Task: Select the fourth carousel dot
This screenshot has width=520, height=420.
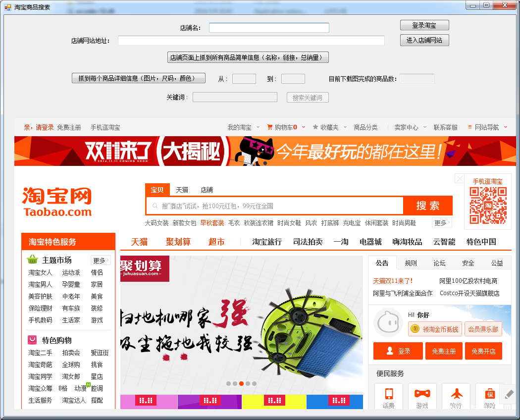Action: [248, 383]
